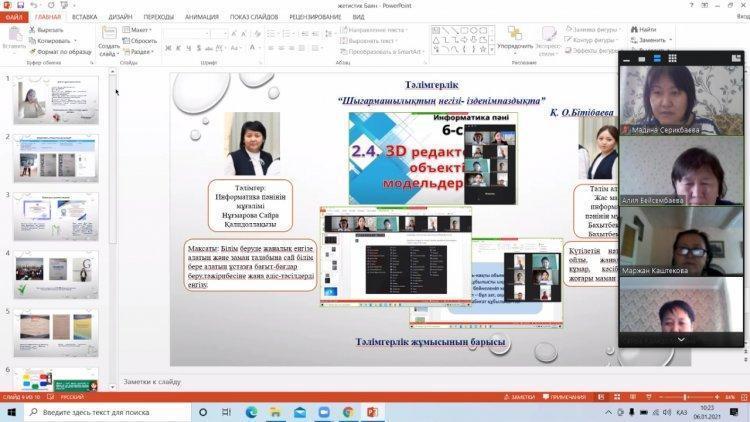Toggle left text alignment
The width and height of the screenshot is (750, 422).
271,48
